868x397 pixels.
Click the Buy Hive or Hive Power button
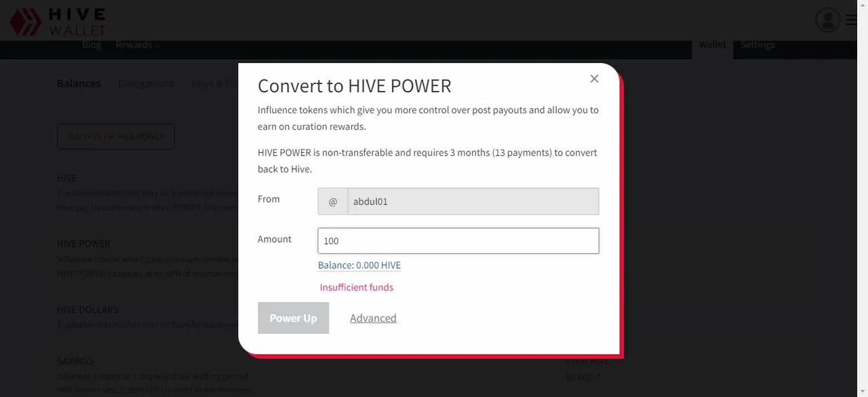point(116,136)
